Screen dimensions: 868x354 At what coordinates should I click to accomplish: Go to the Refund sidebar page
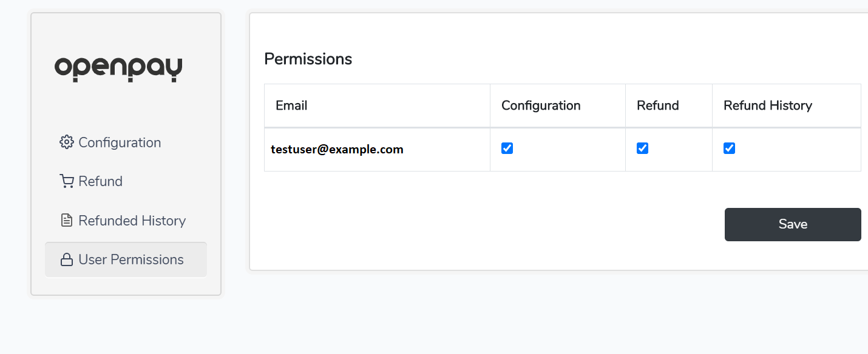[x=100, y=181]
